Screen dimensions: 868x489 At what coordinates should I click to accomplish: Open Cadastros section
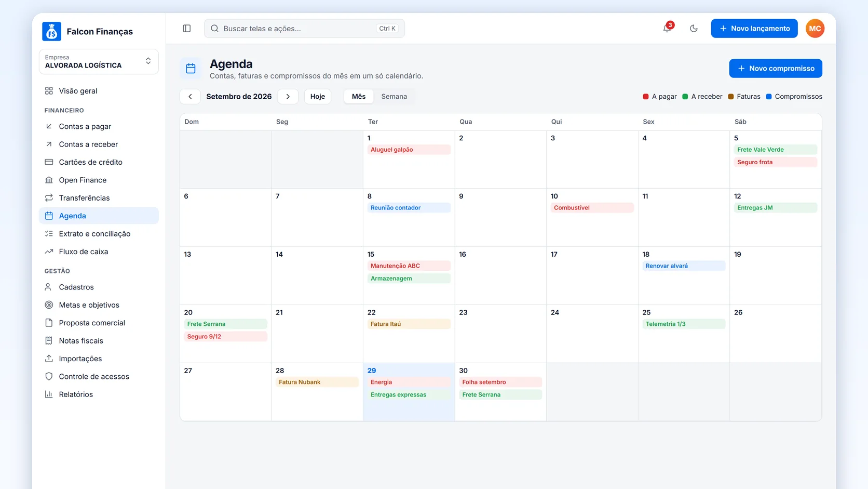[99, 287]
